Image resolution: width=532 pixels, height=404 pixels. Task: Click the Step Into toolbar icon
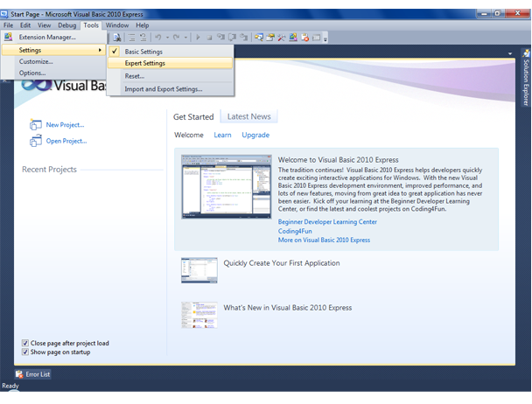[x=220, y=38]
